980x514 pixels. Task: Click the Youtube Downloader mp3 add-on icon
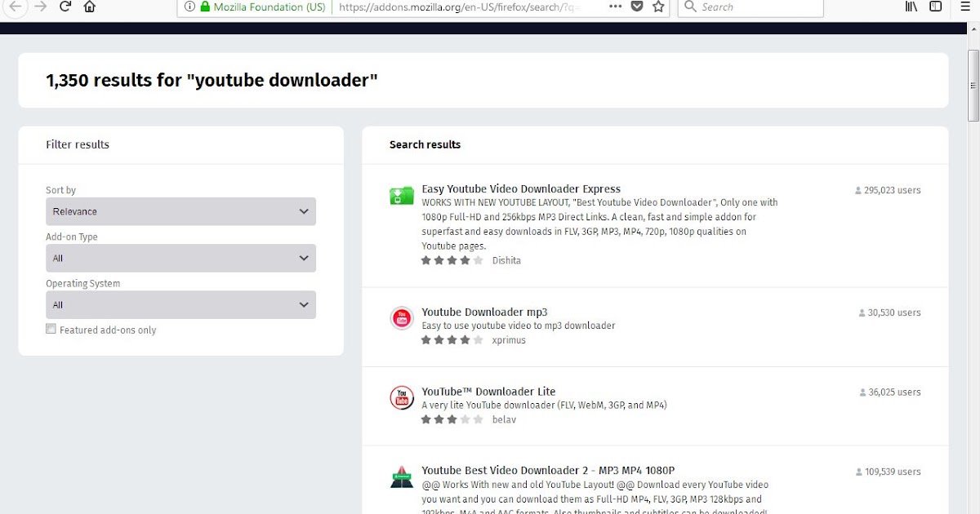click(402, 319)
